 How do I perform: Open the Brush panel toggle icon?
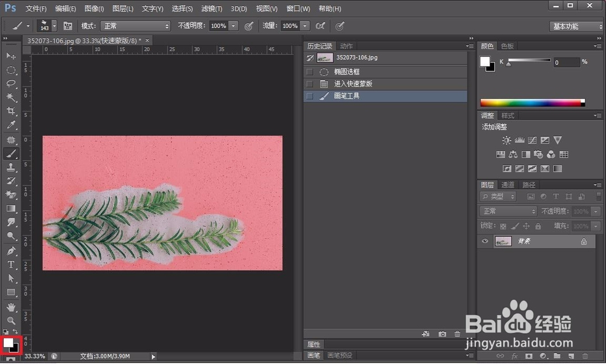pos(68,26)
